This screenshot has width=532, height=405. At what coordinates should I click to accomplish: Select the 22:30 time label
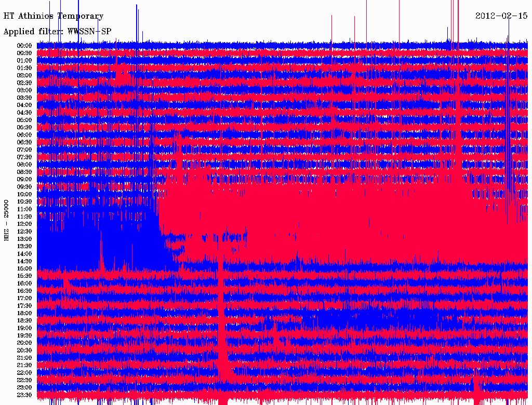[24, 380]
